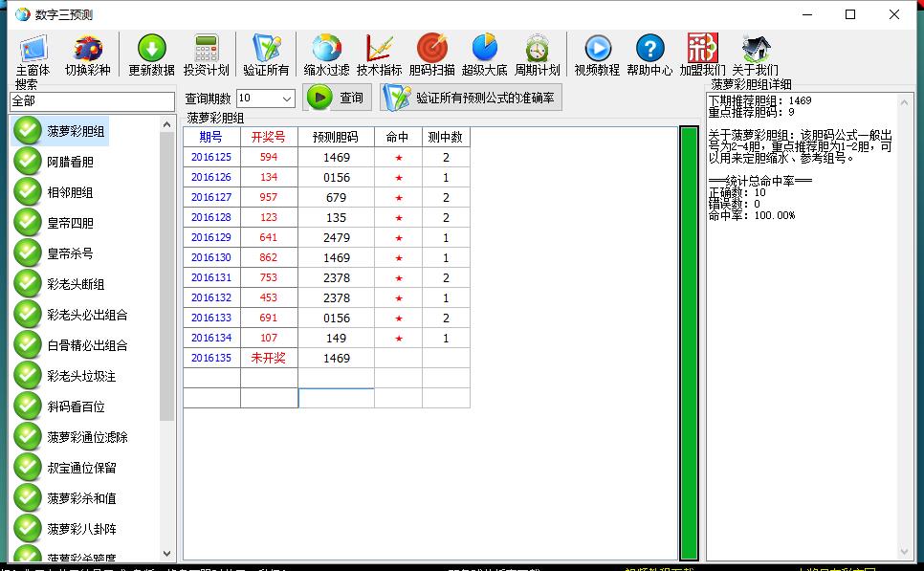Open 技术指标 chart icon

coord(379,55)
